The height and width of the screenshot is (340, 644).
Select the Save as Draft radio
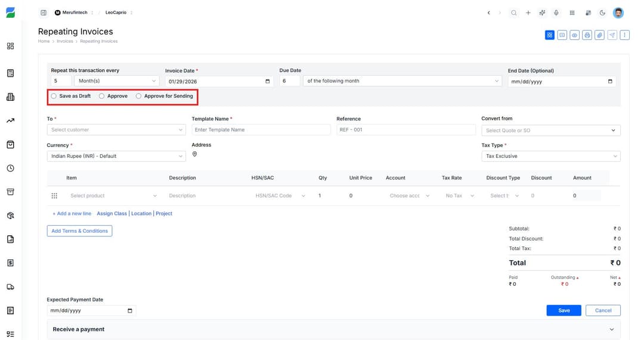54,96
